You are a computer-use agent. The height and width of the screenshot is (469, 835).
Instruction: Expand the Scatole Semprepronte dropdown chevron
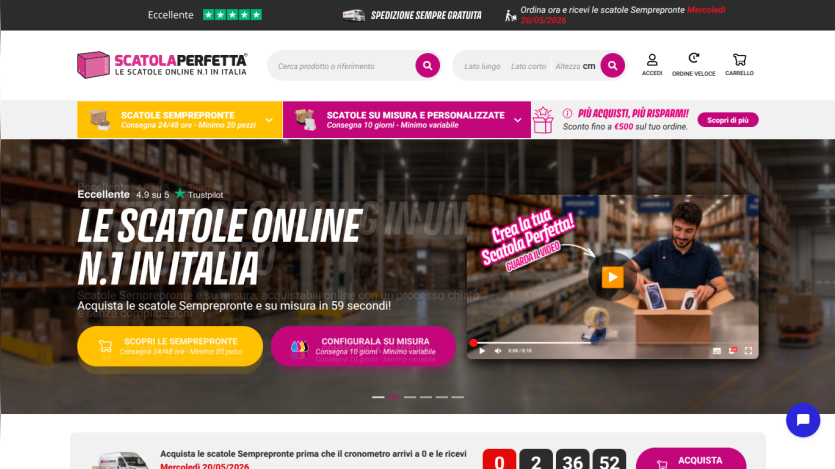269,120
